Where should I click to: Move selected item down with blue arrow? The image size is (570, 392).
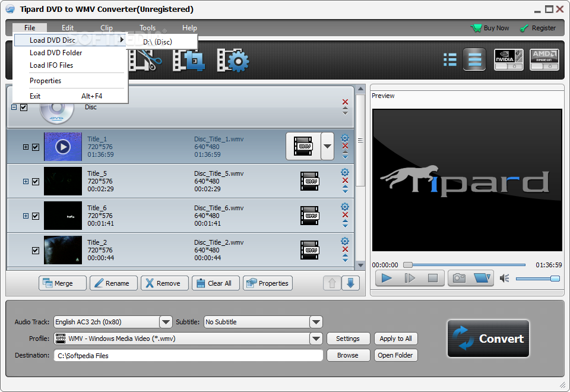[x=350, y=283]
